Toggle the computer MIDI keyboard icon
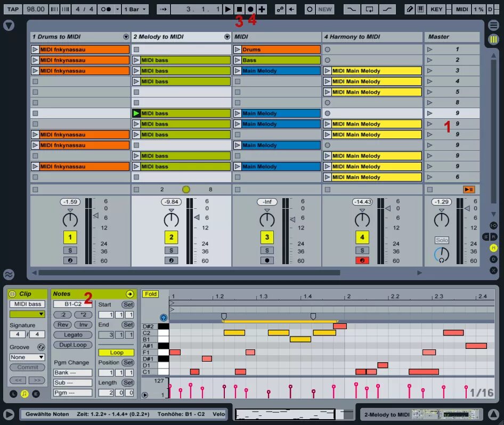Viewport: 504px width, 425px height. [420, 9]
